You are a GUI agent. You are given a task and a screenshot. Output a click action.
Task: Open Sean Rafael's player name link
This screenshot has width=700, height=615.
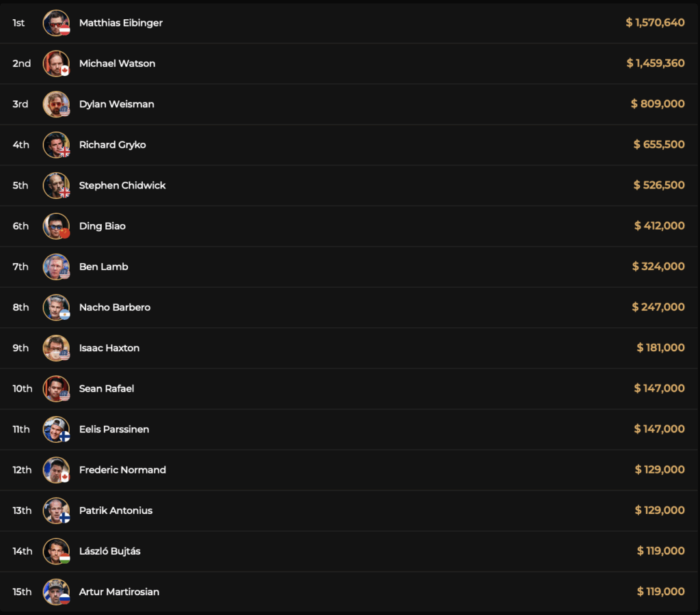[x=106, y=389]
